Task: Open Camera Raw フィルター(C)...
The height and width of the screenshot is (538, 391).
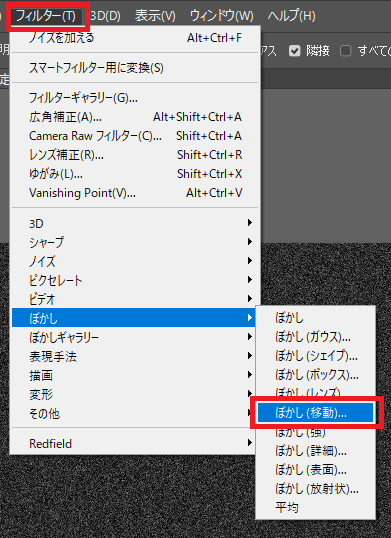Action: [135, 136]
